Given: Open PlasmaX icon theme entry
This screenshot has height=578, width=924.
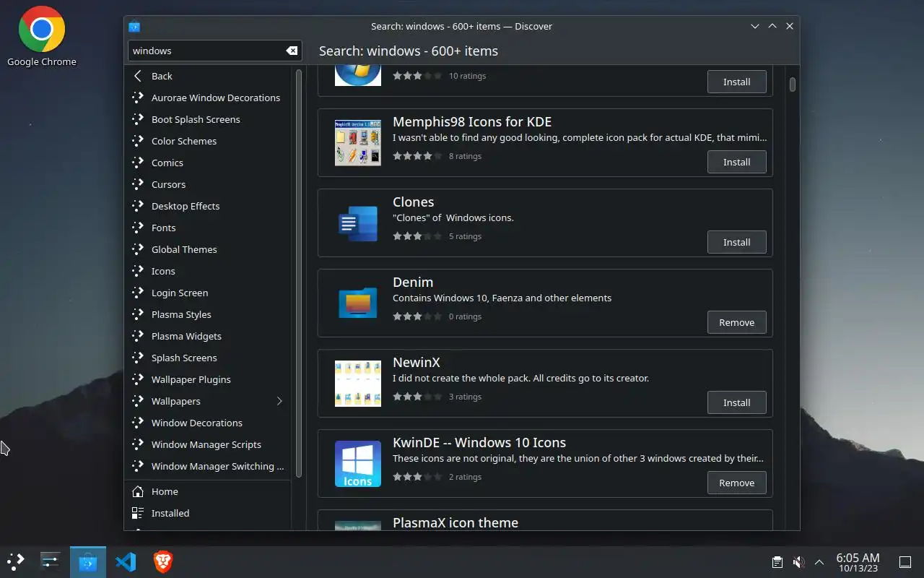Looking at the screenshot, I should click(x=545, y=520).
